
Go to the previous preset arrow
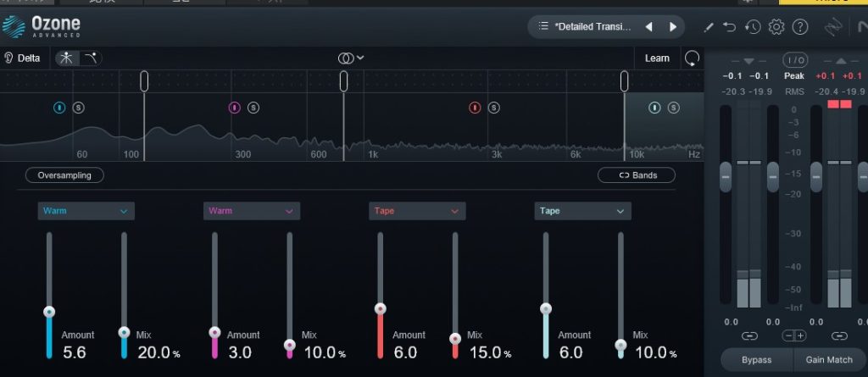[649, 26]
